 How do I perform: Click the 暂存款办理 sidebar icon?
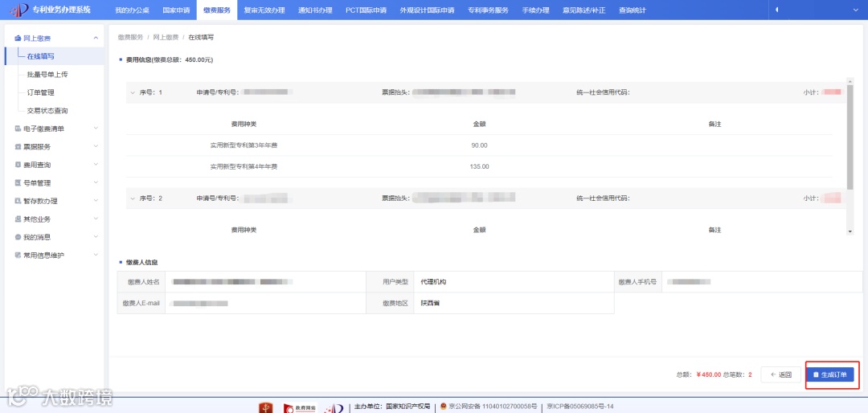18,201
